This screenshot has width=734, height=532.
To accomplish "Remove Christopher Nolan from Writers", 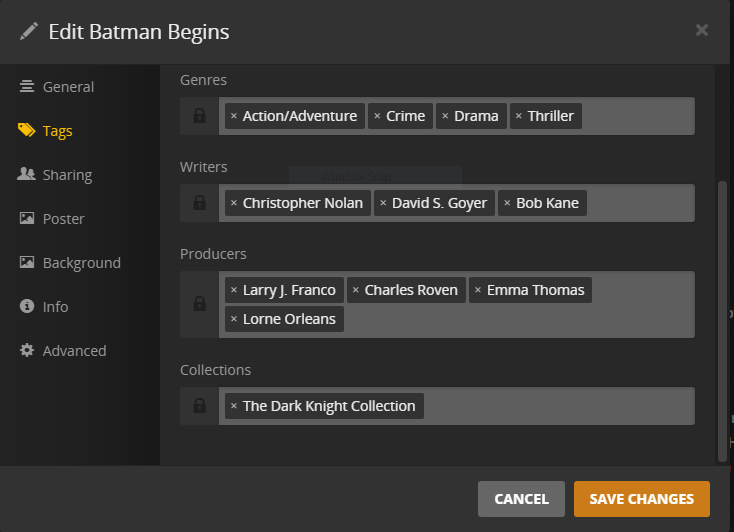I will tap(234, 203).
